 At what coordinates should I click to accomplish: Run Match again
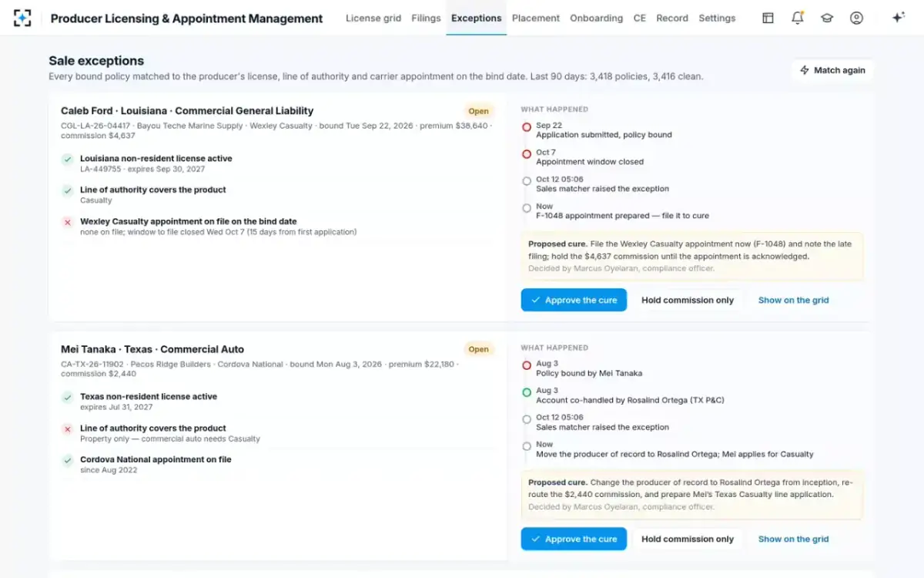(x=832, y=70)
